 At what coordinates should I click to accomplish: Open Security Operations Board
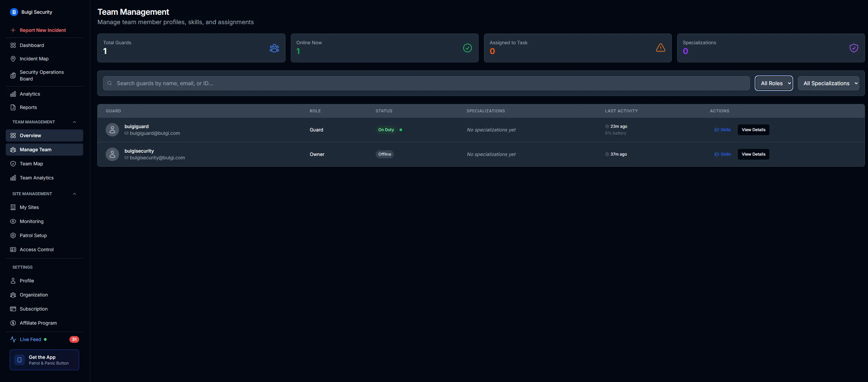coord(42,75)
